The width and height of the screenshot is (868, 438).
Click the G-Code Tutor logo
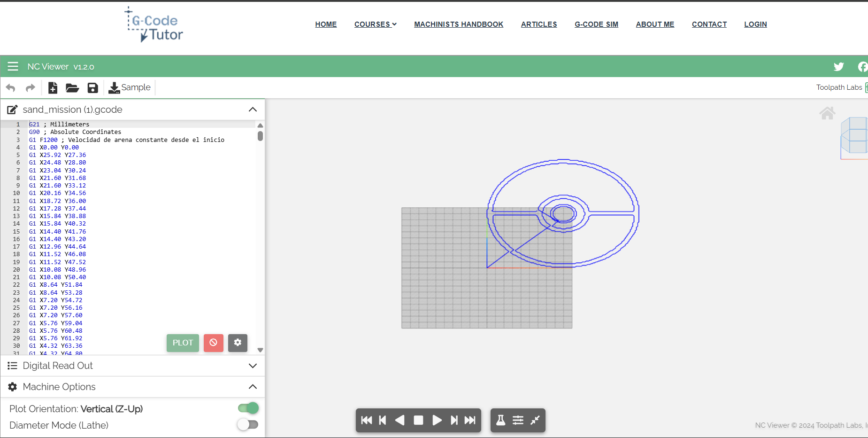154,24
